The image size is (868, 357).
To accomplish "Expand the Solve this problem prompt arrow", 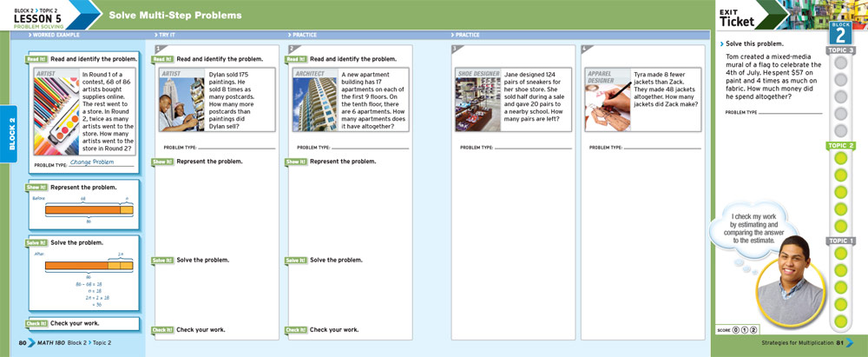I will tap(722, 44).
